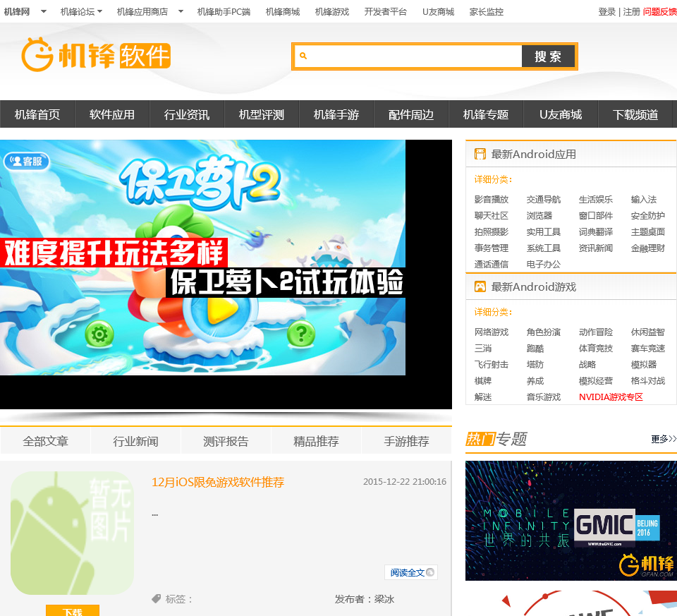Expand the 机锋网 dropdown arrow
Viewport: 677px width, 616px height.
[43, 12]
